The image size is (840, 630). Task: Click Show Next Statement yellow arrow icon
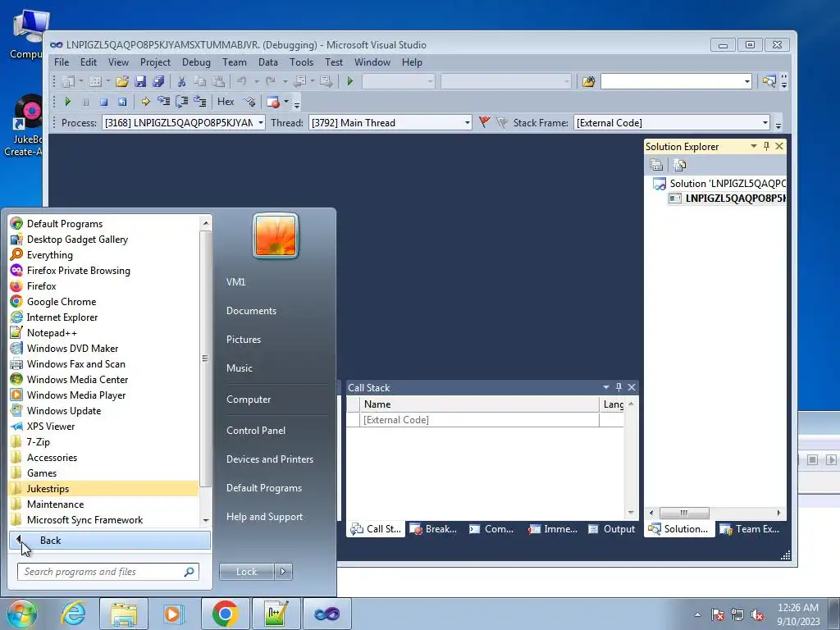(x=145, y=102)
